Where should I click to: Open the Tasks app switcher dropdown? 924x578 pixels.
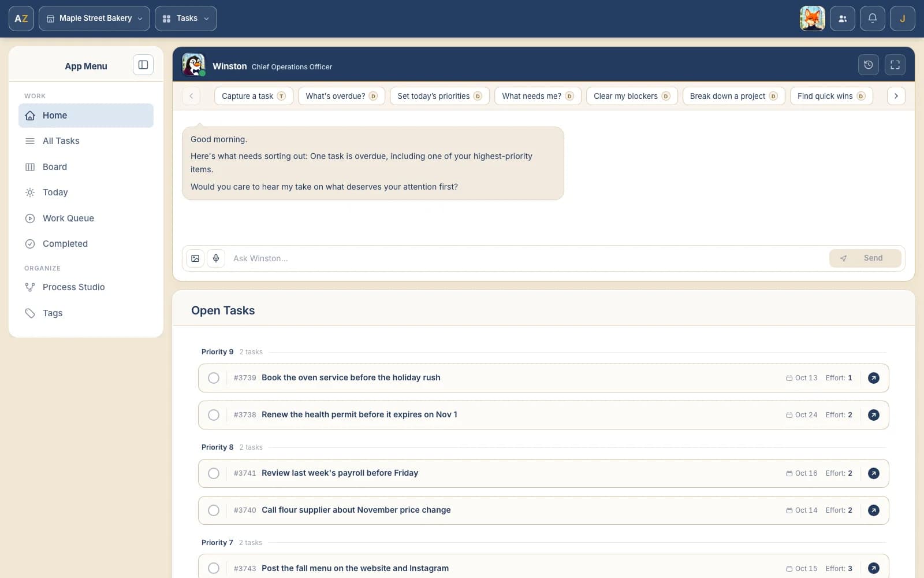click(186, 18)
